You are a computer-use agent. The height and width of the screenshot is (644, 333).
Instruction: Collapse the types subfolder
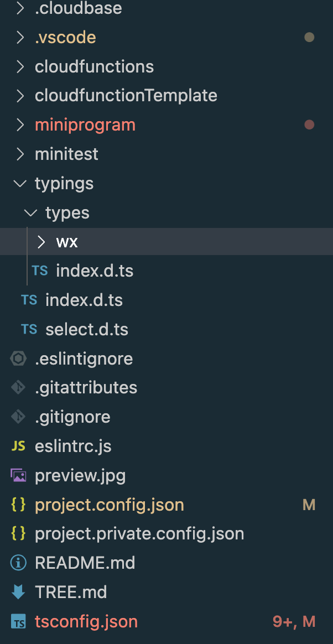(30, 213)
